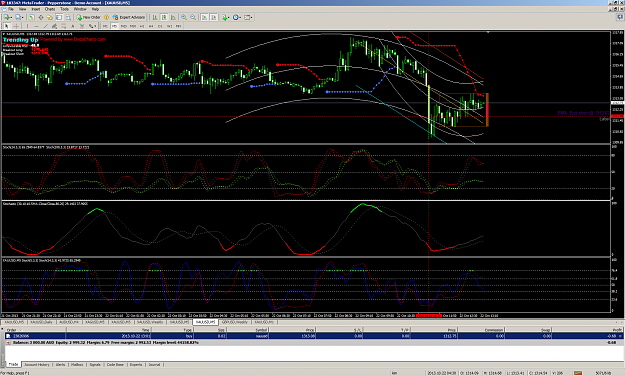The width and height of the screenshot is (625, 376).
Task: Click the yellow MetaEditor icon
Action: point(106,17)
